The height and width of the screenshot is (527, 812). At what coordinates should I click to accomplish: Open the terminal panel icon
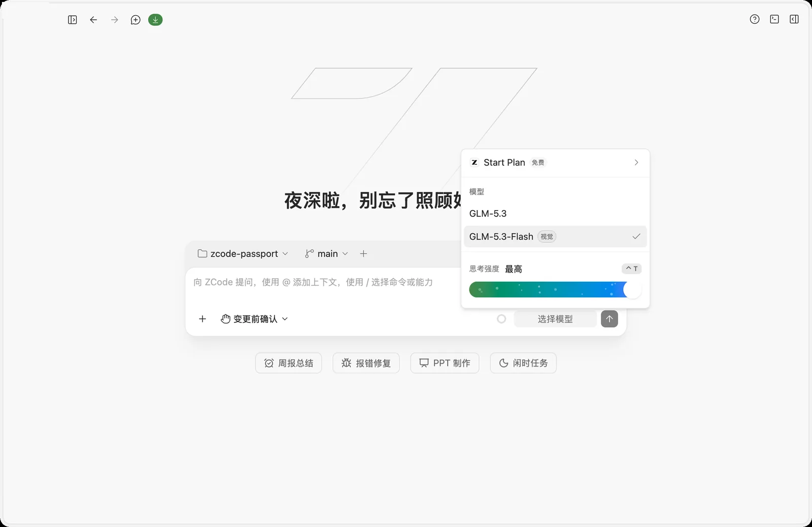tap(774, 19)
